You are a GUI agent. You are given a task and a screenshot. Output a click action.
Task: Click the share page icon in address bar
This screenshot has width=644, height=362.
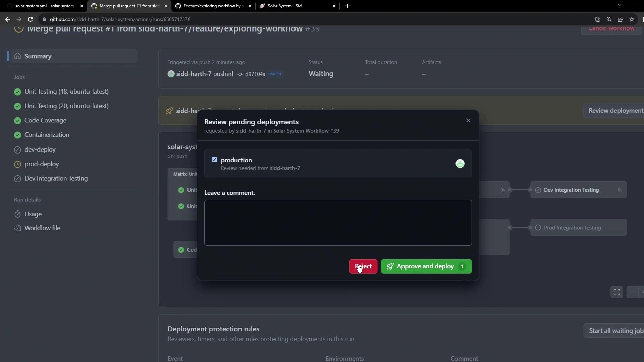coord(621,19)
